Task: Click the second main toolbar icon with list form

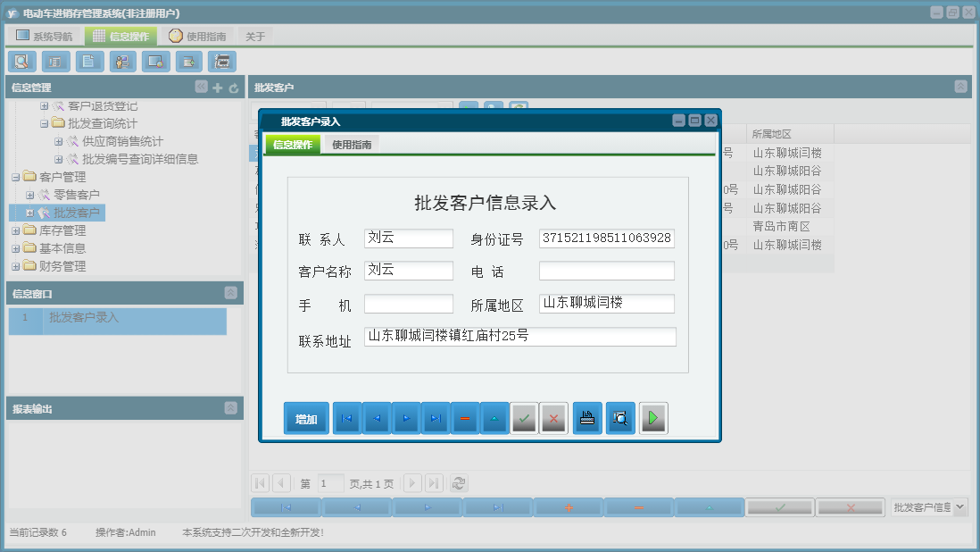Action: click(55, 62)
